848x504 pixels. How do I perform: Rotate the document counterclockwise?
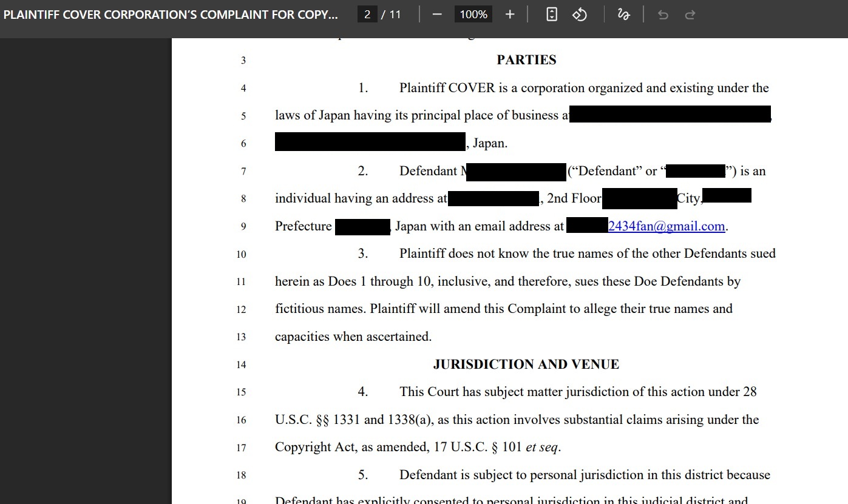click(x=580, y=15)
